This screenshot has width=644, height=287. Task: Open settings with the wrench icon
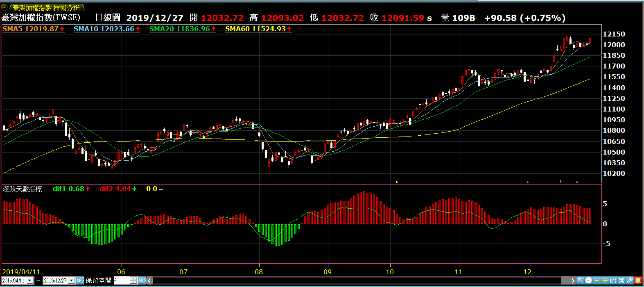click(630, 280)
